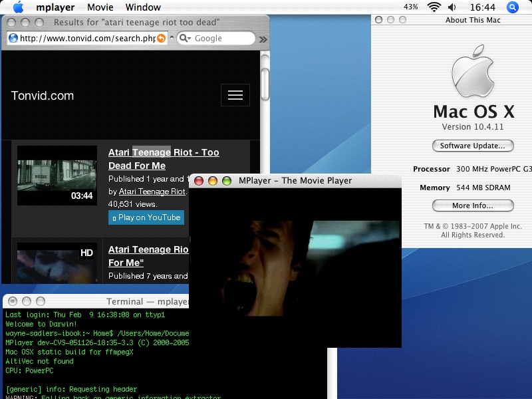This screenshot has height=399, width=532.
Task: Open the second Atari Teenage Riot result title
Action: point(148,256)
